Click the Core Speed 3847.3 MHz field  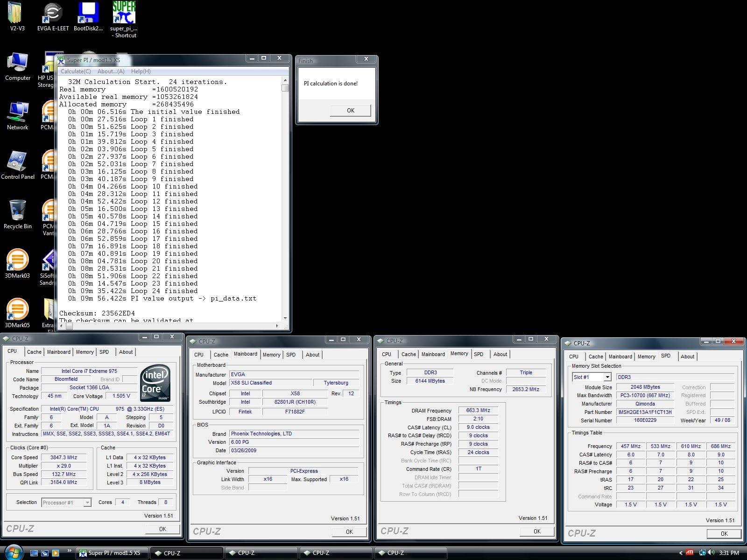[63, 457]
